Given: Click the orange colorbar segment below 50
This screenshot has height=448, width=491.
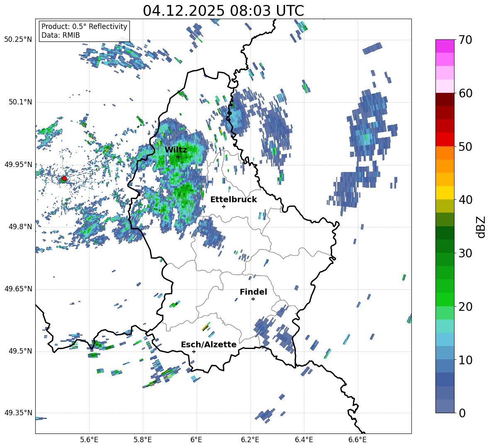Looking at the screenshot, I should pyautogui.click(x=445, y=153).
